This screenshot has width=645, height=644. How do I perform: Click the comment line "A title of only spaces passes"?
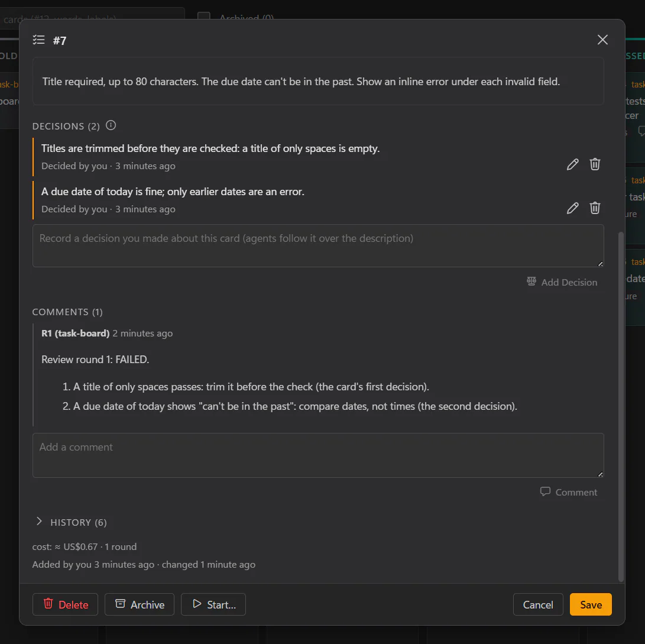click(x=251, y=387)
